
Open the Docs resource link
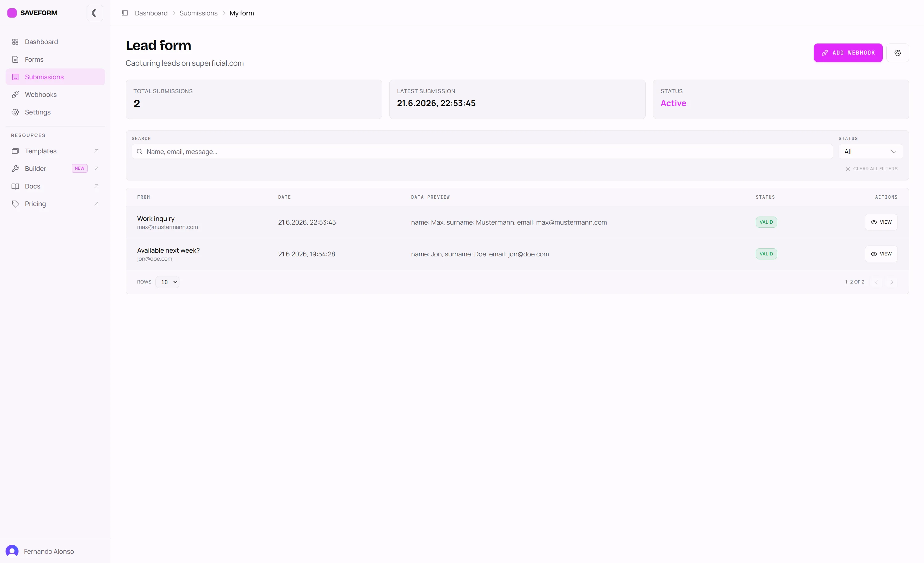coord(55,186)
